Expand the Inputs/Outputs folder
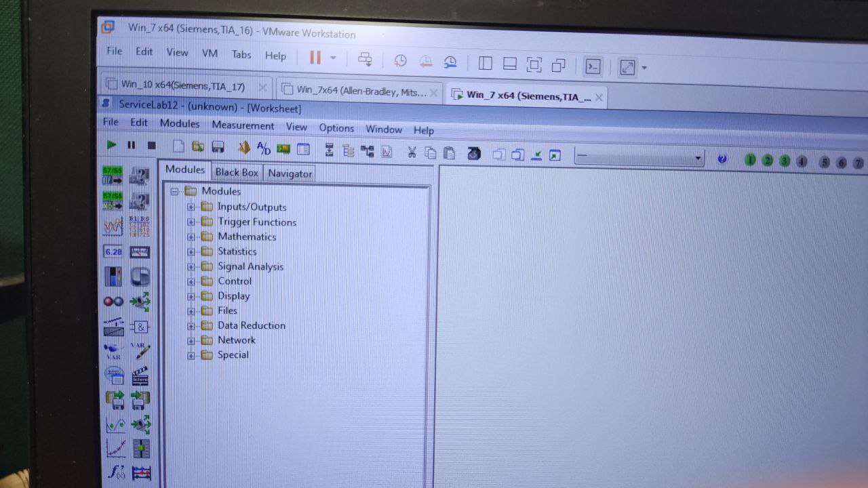This screenshot has height=488, width=868. pos(191,207)
